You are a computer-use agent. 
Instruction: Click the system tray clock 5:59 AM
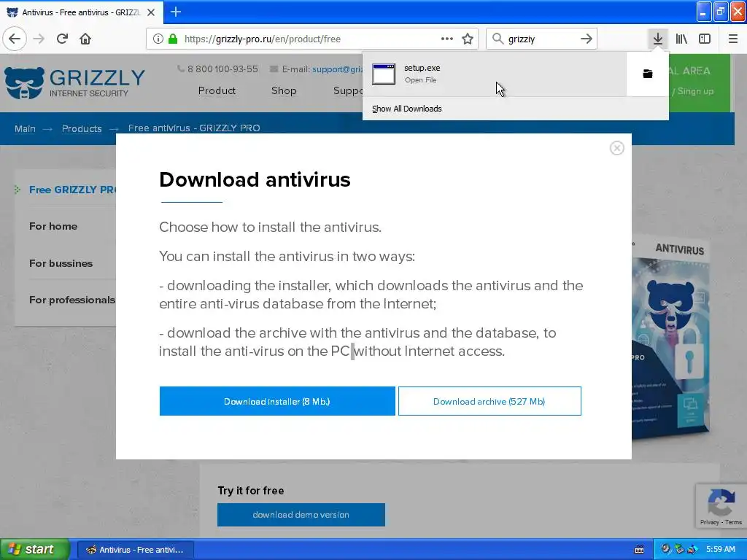pos(720,549)
